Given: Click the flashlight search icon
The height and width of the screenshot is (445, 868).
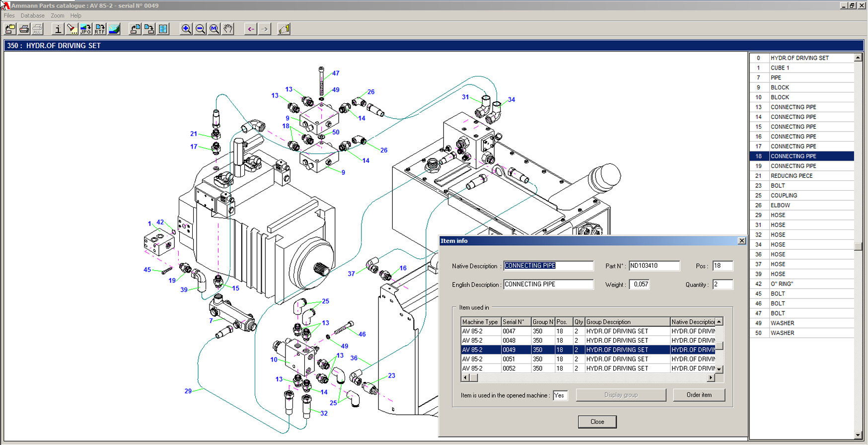Looking at the screenshot, I should click(x=72, y=29).
